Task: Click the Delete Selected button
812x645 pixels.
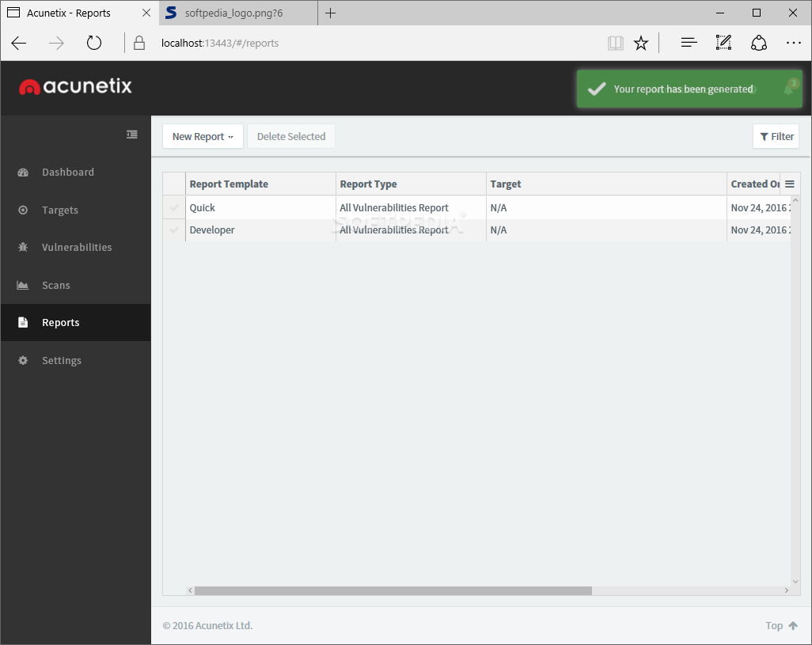Action: pos(291,136)
